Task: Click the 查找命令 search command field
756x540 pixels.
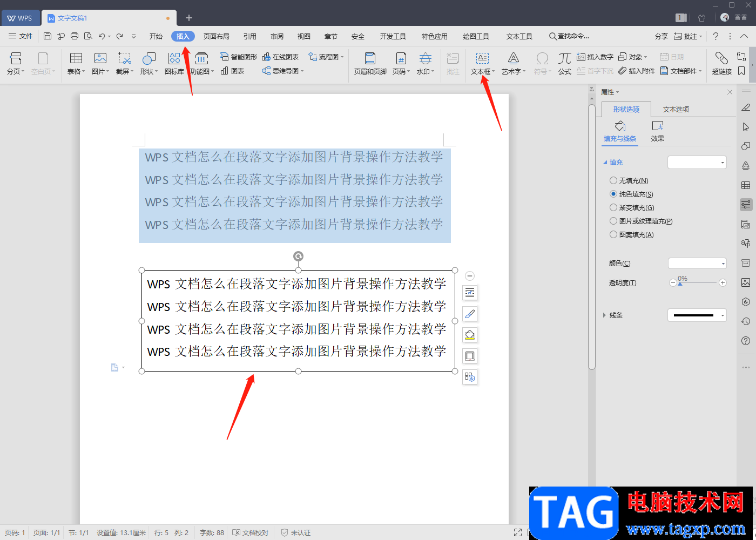Action: [x=569, y=36]
